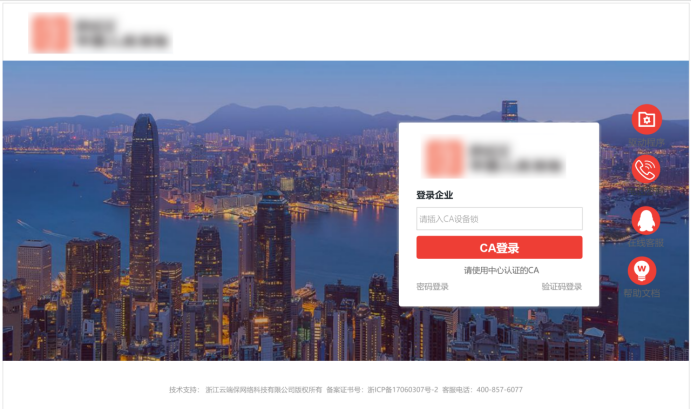Focus the 请插入CA设备锁 input field
The height and width of the screenshot is (409, 691).
[x=499, y=219]
